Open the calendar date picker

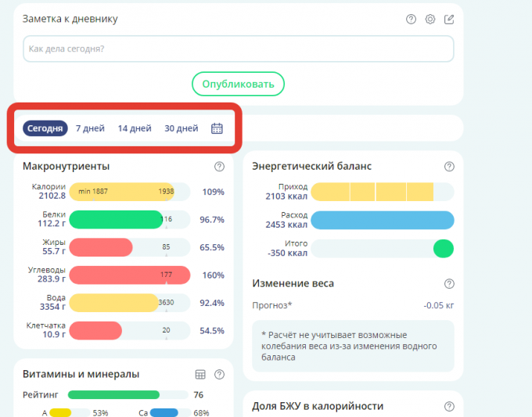[217, 128]
